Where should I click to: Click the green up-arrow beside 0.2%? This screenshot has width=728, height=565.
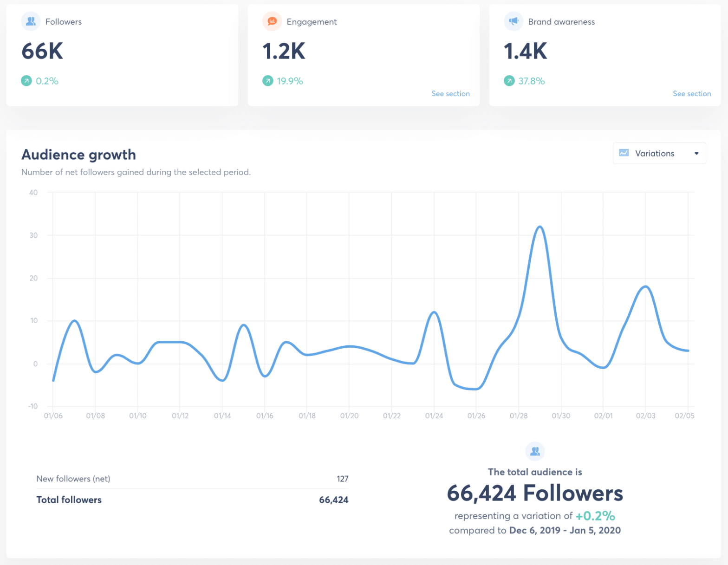[26, 81]
